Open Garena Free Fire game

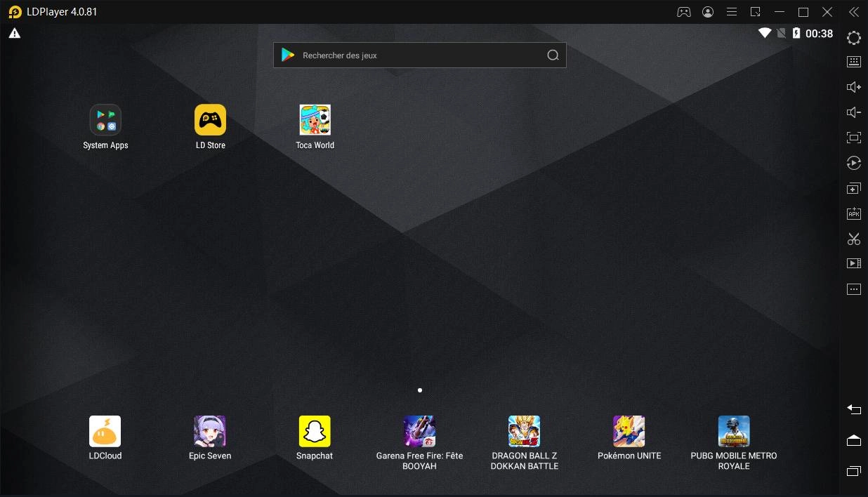tap(419, 431)
